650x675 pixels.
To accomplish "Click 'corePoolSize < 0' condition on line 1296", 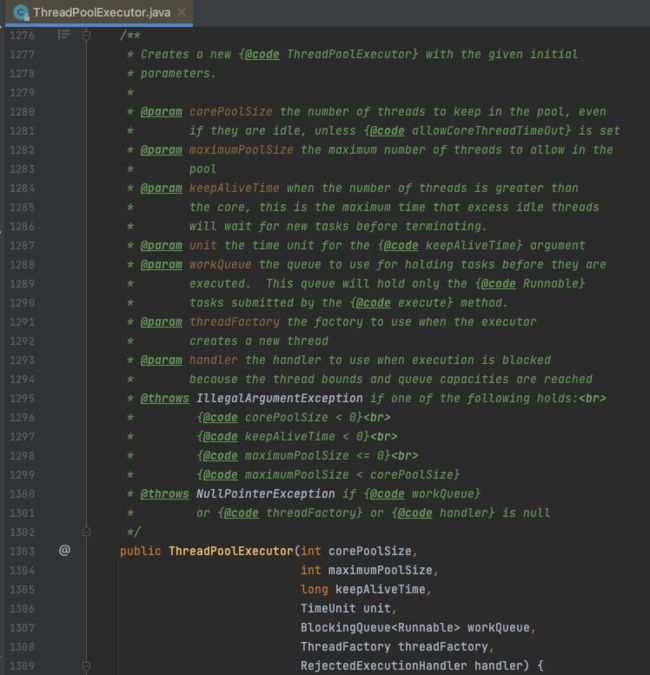I will 300,418.
